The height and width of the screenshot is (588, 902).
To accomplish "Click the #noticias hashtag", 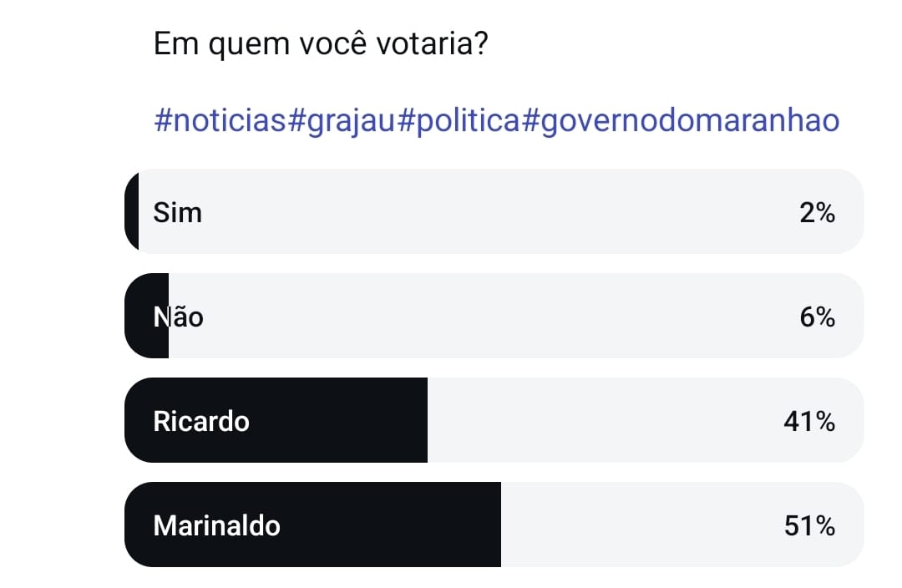I will (220, 120).
